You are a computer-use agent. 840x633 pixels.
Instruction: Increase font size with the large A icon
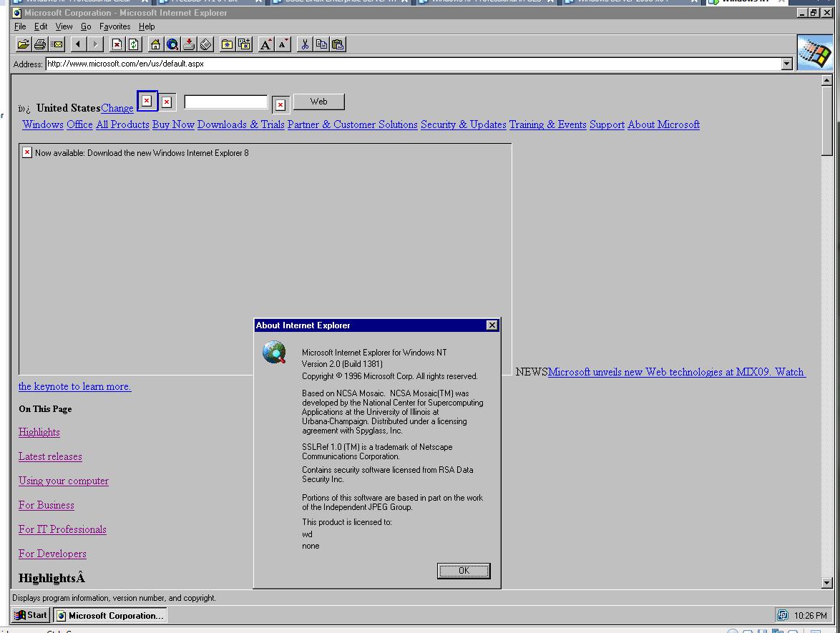265,44
